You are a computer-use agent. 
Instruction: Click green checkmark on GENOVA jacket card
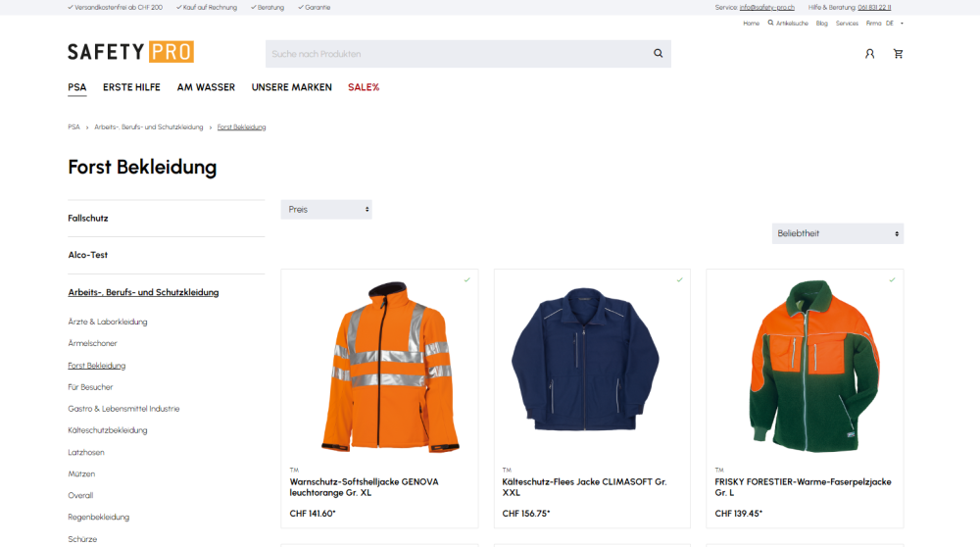[x=466, y=279]
